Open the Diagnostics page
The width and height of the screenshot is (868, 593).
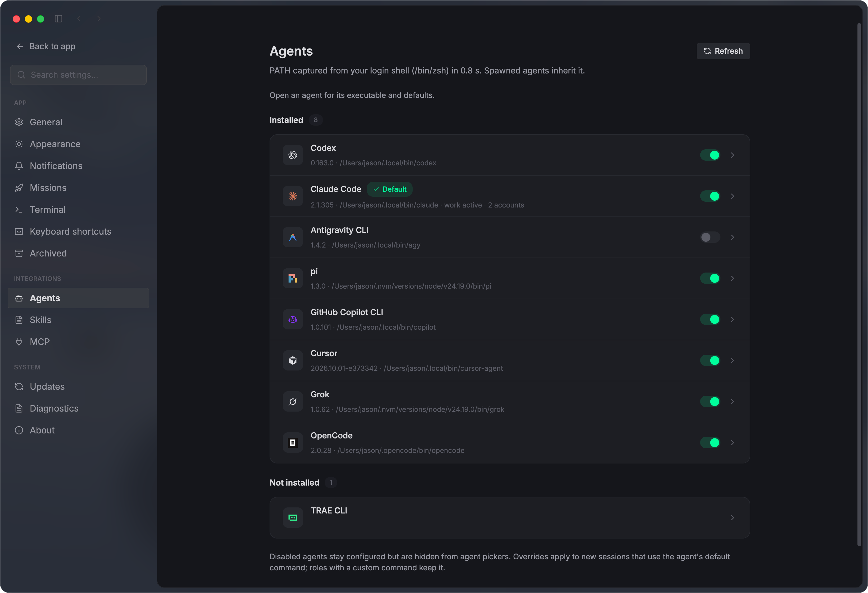[78, 408]
